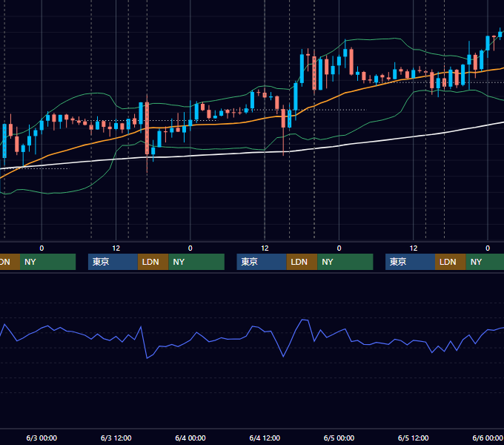Click the 6/3 00:00 date label

(x=42, y=438)
